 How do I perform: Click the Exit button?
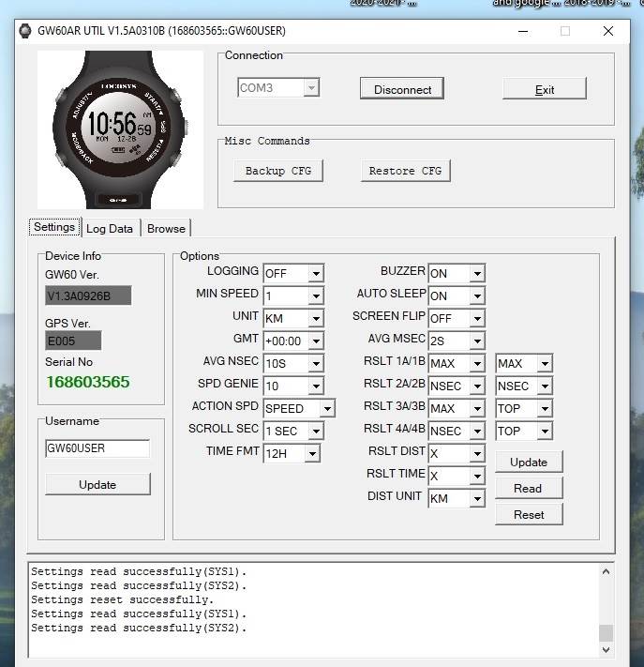pos(544,89)
